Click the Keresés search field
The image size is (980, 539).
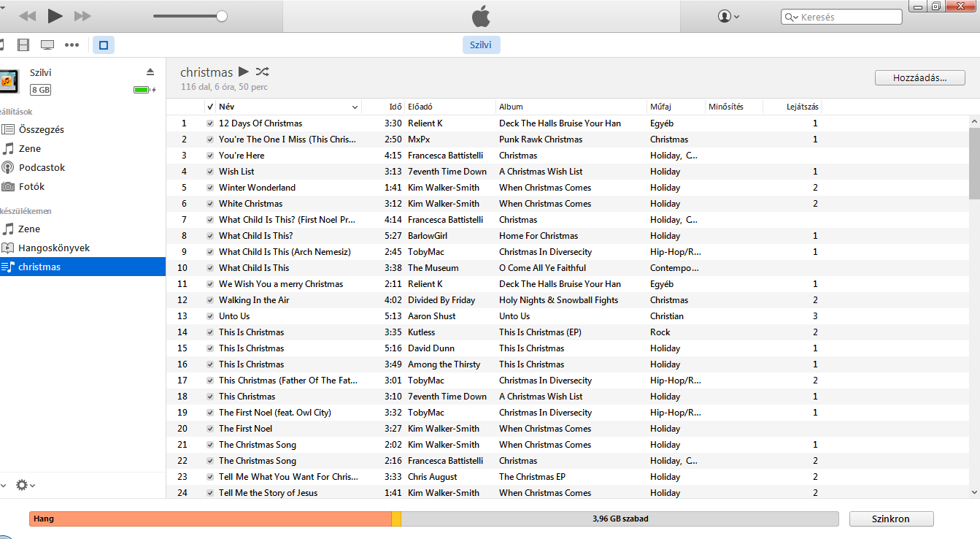[x=841, y=17]
